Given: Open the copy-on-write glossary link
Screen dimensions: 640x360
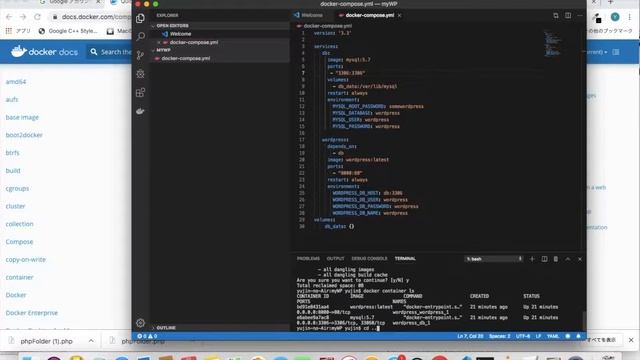Looking at the screenshot, I should (x=26, y=260).
